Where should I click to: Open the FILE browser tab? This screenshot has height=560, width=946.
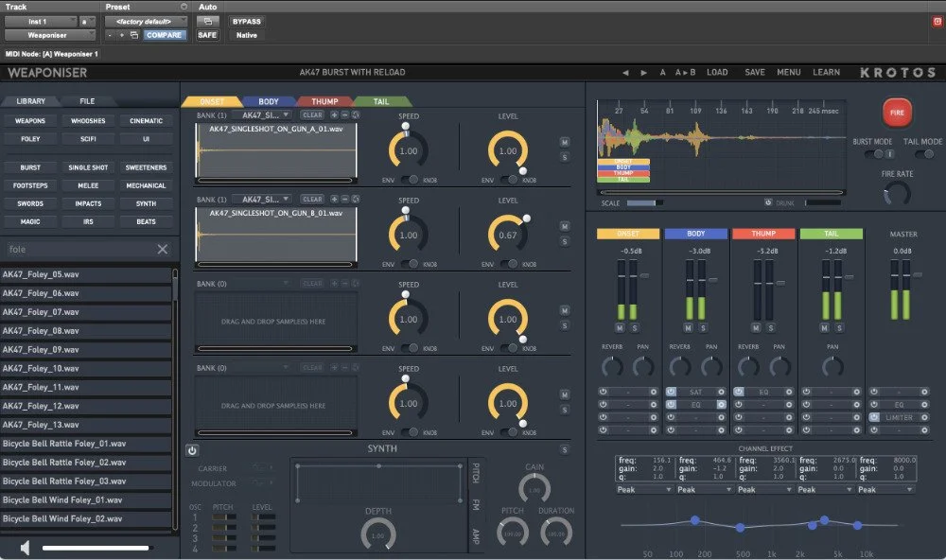(87, 101)
